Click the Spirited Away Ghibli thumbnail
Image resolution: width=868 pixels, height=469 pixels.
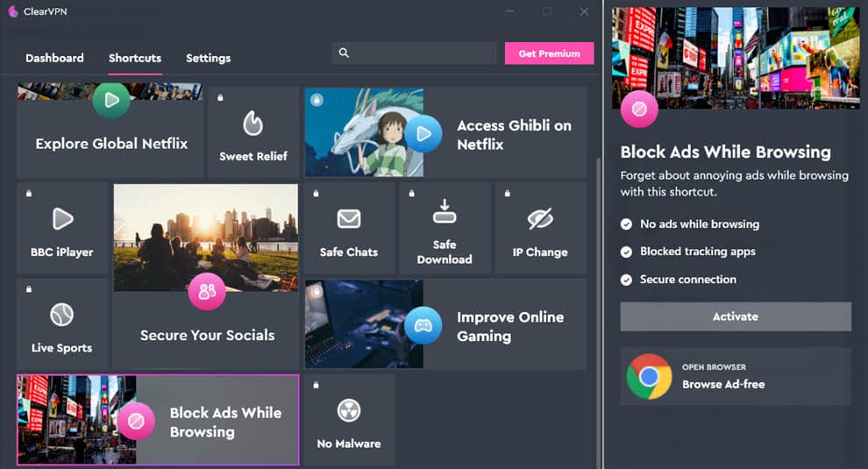pyautogui.click(x=364, y=133)
